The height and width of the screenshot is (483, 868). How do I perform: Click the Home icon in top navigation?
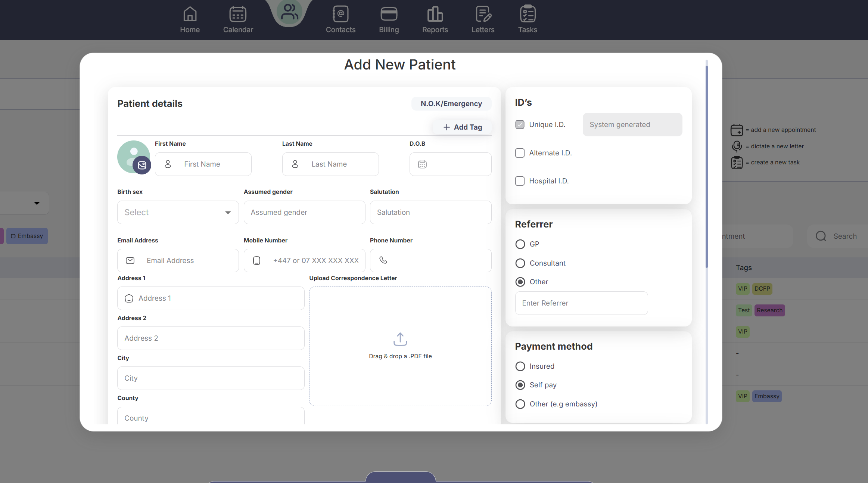(190, 15)
